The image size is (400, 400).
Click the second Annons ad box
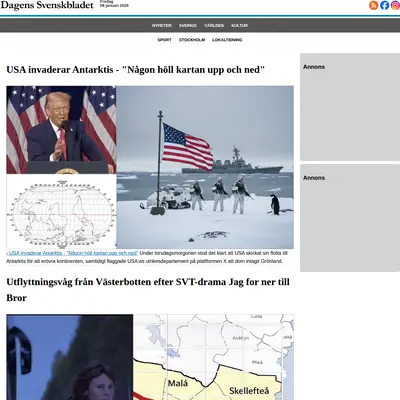tap(350, 218)
